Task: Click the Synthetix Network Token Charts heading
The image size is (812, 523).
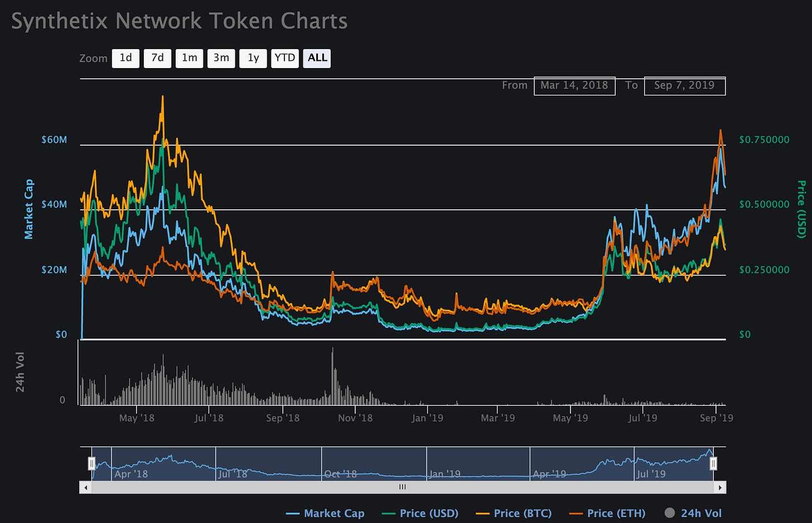Action: tap(179, 21)
